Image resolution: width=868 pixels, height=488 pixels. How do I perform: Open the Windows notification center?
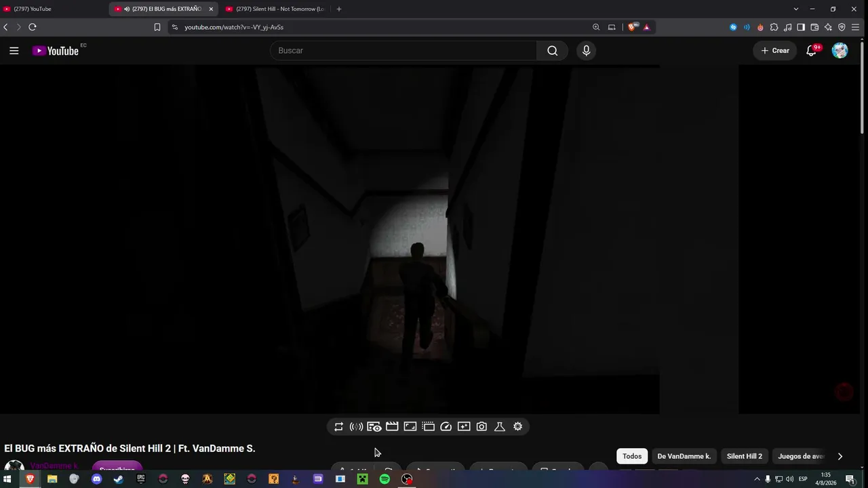(850, 479)
